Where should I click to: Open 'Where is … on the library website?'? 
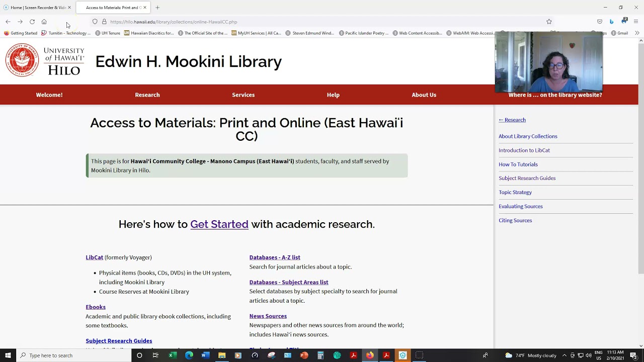click(555, 95)
